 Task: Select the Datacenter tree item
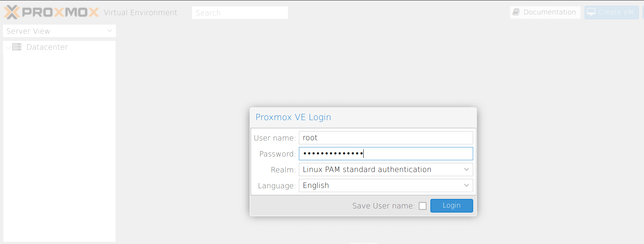(x=47, y=47)
